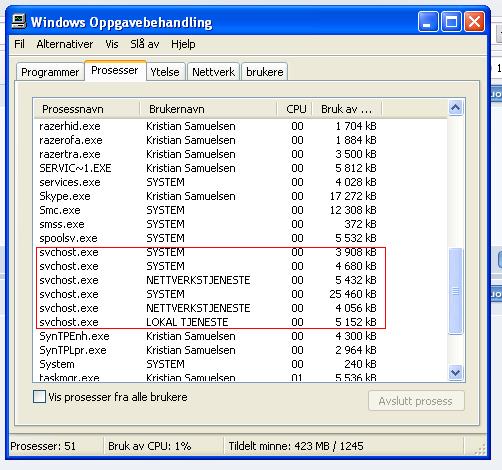Click the resize grip in status bar corner

click(x=480, y=449)
